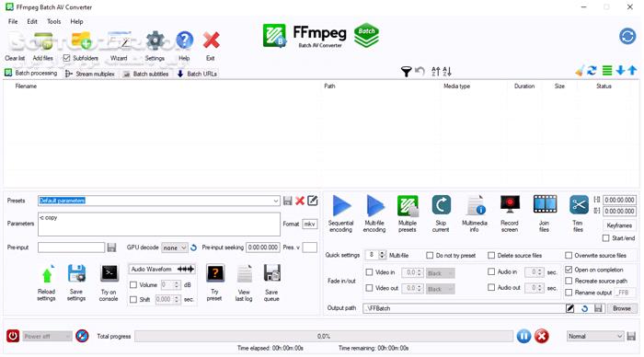
Task: Start Record screen
Action: [510, 204]
